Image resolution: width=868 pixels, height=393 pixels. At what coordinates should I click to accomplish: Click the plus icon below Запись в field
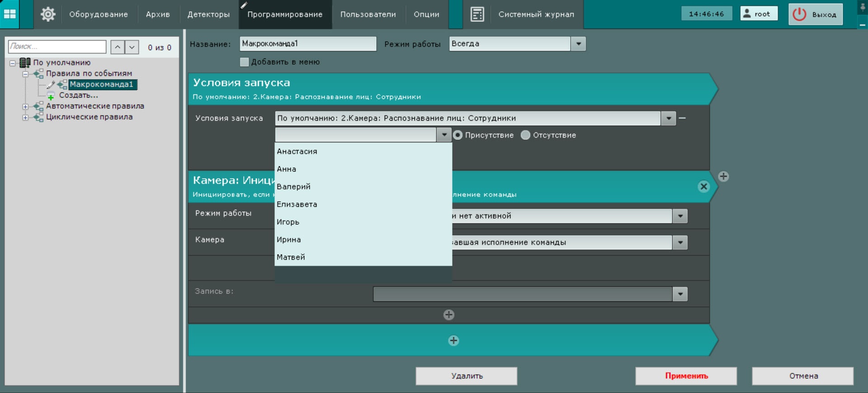tap(448, 315)
